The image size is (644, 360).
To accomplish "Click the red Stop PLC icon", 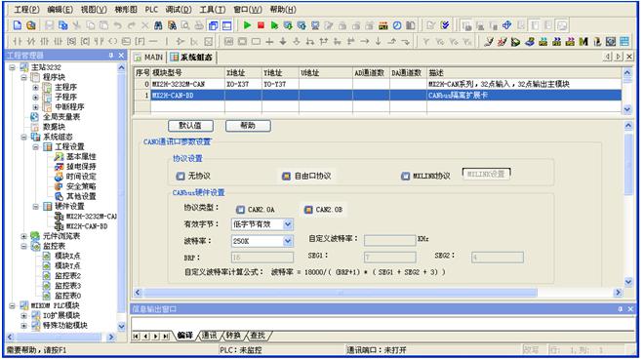I will pos(261,25).
